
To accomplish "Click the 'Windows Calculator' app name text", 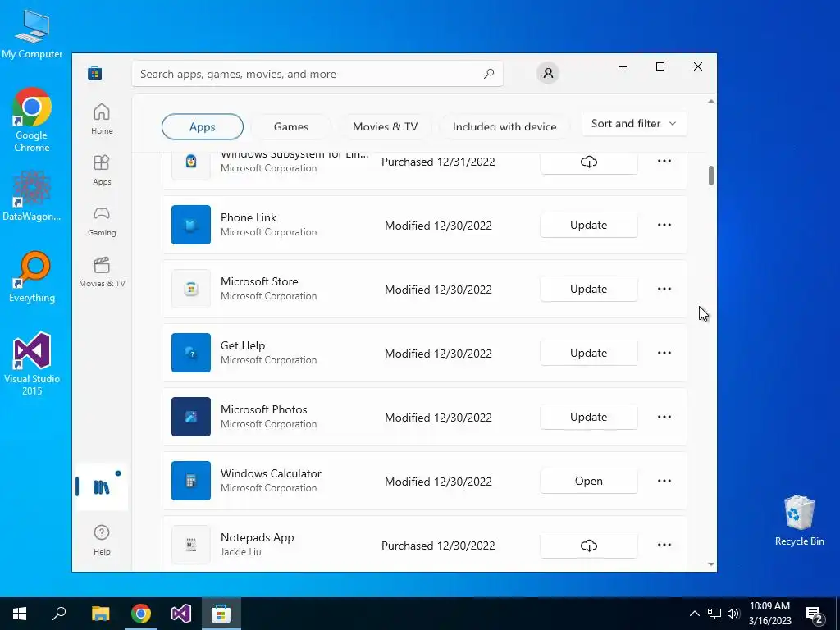I will click(271, 473).
